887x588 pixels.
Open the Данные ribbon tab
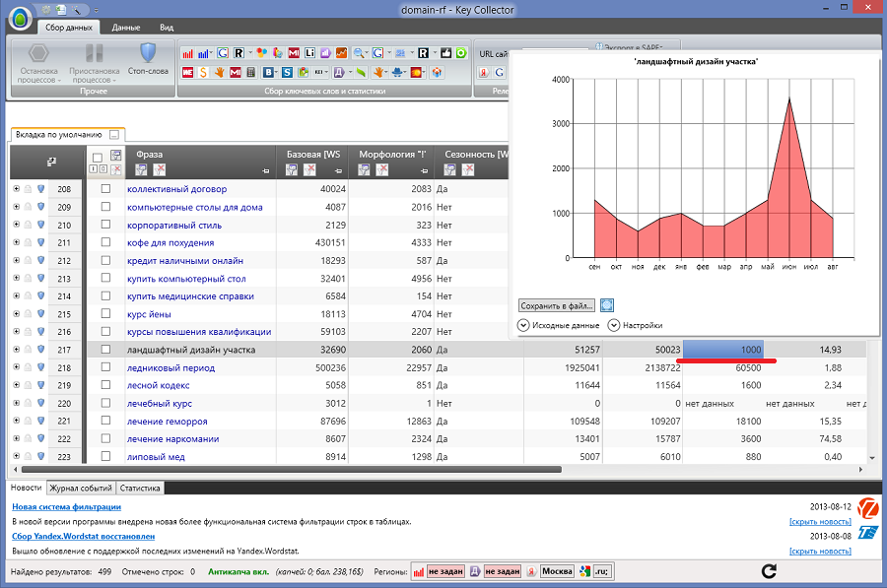pyautogui.click(x=125, y=28)
